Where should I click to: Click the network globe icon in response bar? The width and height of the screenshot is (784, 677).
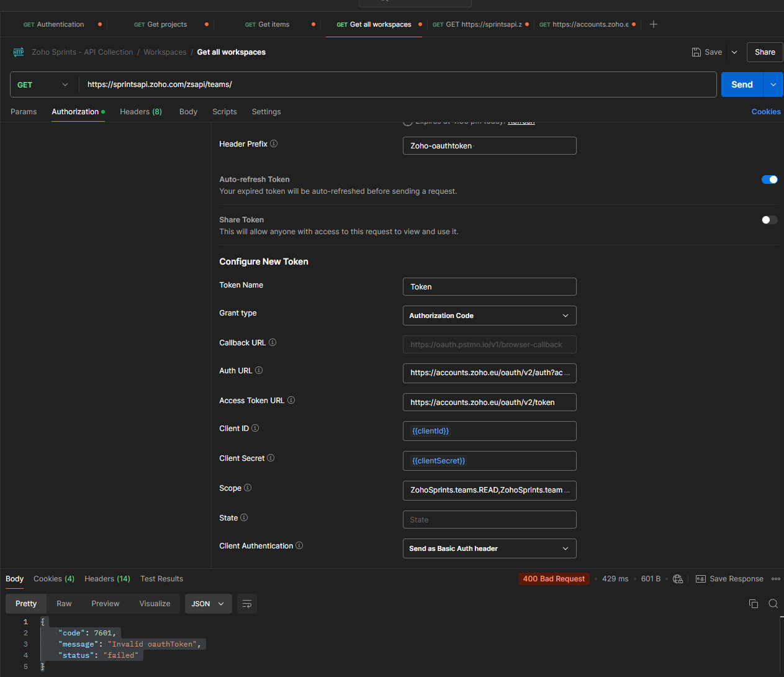678,579
